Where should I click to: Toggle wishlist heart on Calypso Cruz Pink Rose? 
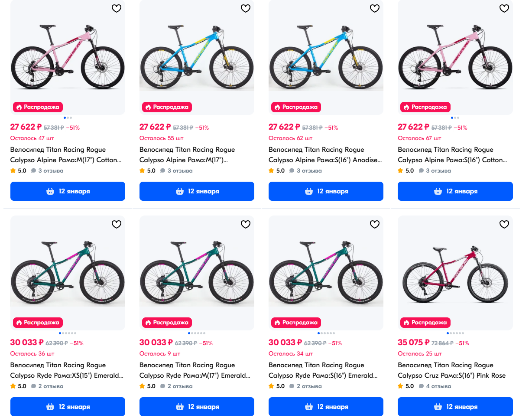504,224
